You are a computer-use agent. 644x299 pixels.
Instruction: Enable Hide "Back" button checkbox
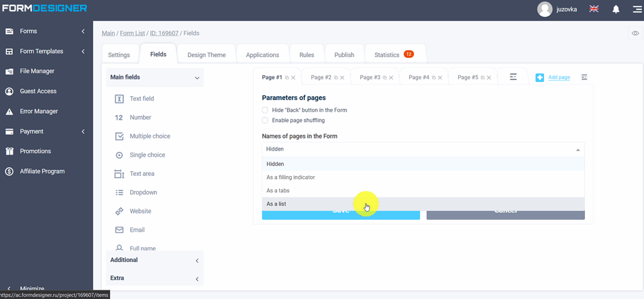(x=265, y=110)
